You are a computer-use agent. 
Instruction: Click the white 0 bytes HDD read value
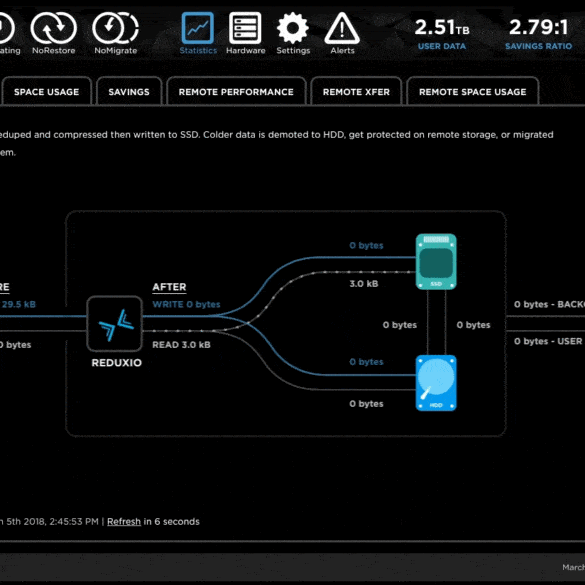(x=366, y=404)
